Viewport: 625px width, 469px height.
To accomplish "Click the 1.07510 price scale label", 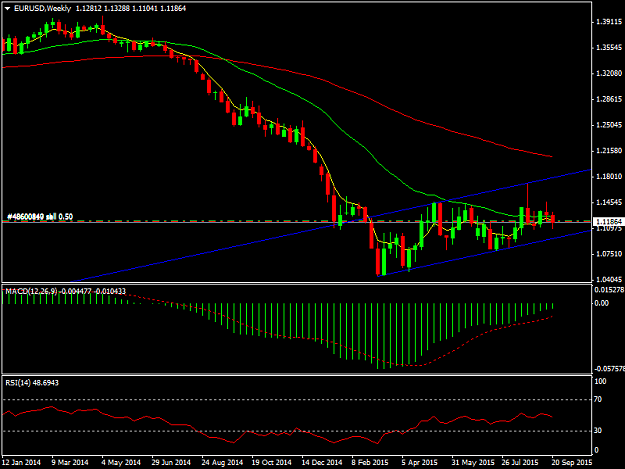I will [x=609, y=254].
